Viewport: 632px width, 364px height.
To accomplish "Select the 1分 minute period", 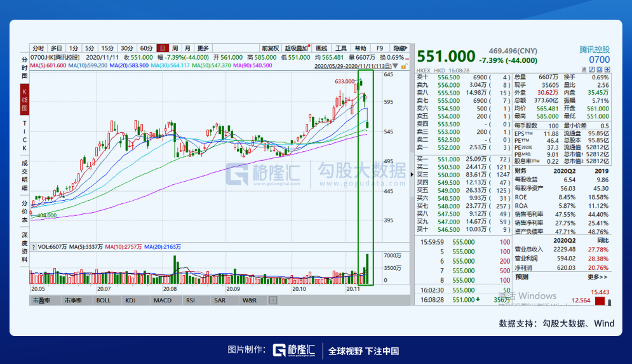I will pyautogui.click(x=73, y=48).
